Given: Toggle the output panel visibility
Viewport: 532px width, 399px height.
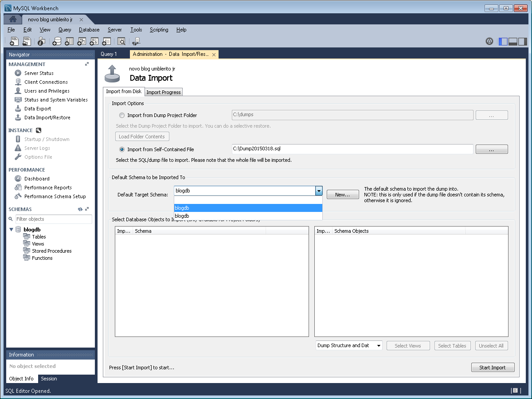Looking at the screenshot, I should pyautogui.click(x=513, y=41).
